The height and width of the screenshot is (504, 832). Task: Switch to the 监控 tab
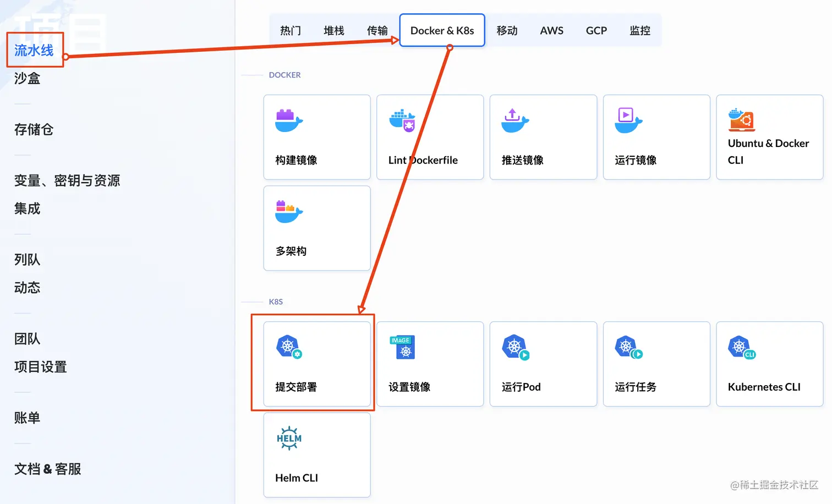pyautogui.click(x=640, y=31)
